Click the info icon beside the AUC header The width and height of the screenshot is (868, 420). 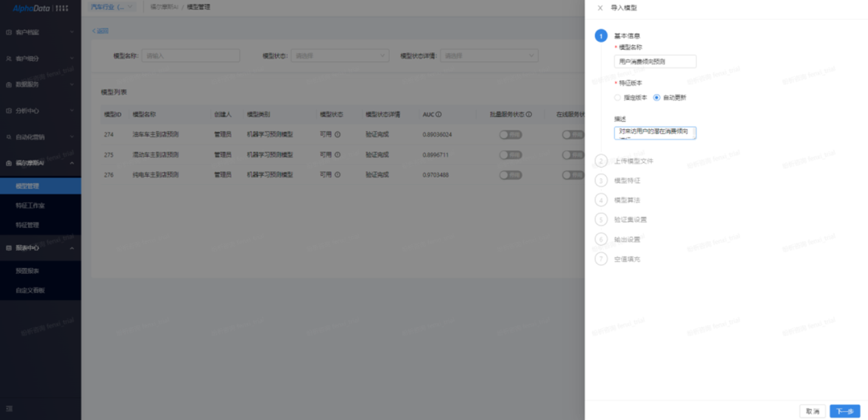[x=439, y=115]
